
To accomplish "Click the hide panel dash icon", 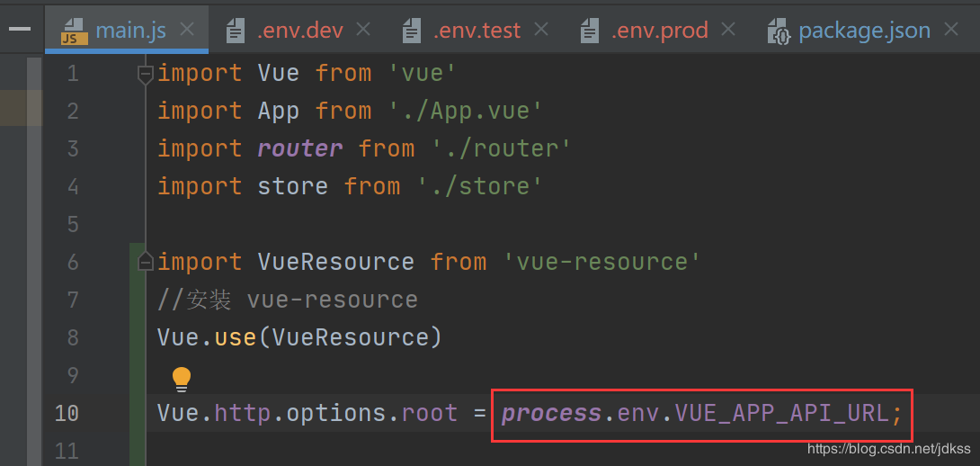I will 20,29.
